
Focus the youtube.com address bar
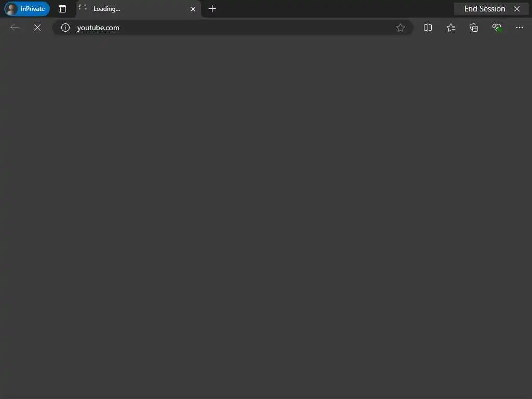pos(233,28)
